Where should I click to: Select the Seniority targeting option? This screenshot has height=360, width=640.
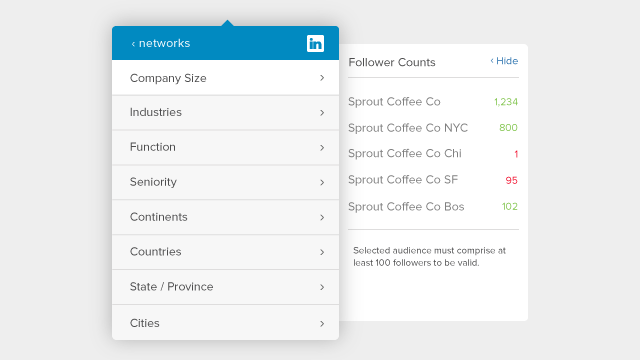[x=225, y=182]
